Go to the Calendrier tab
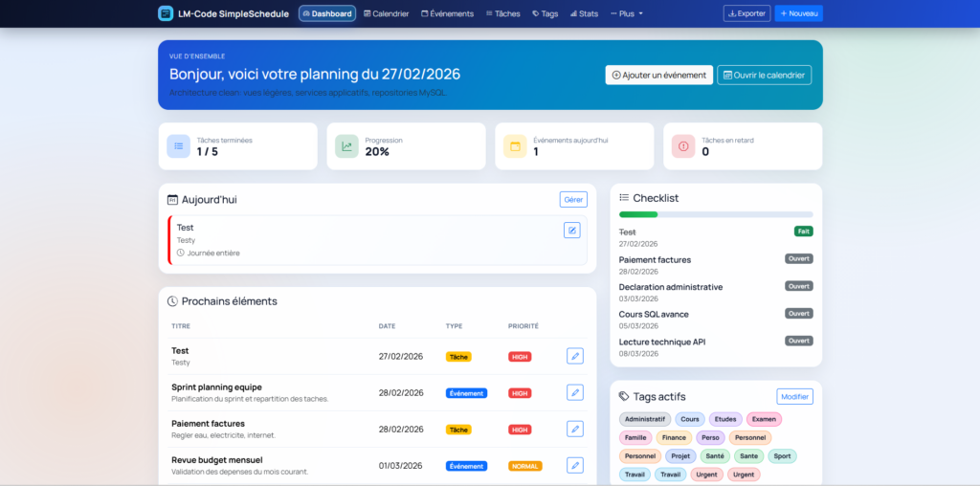 [387, 13]
